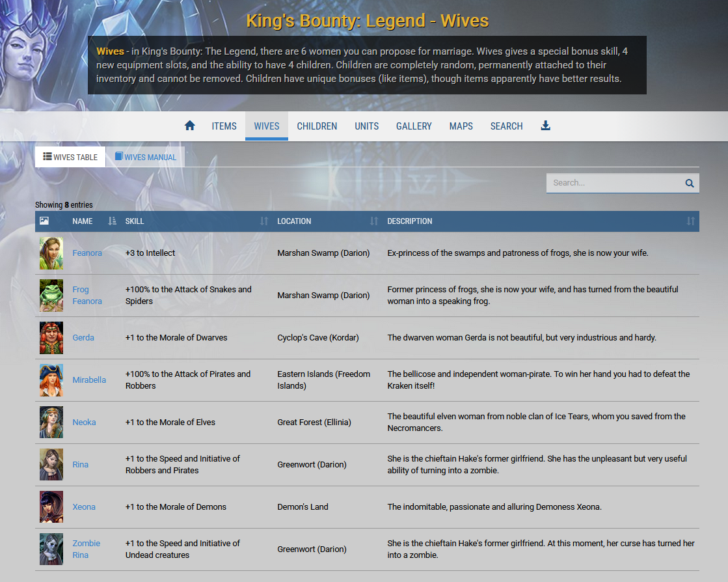Switch to Wives Manual tab
The image size is (728, 582).
tap(145, 157)
